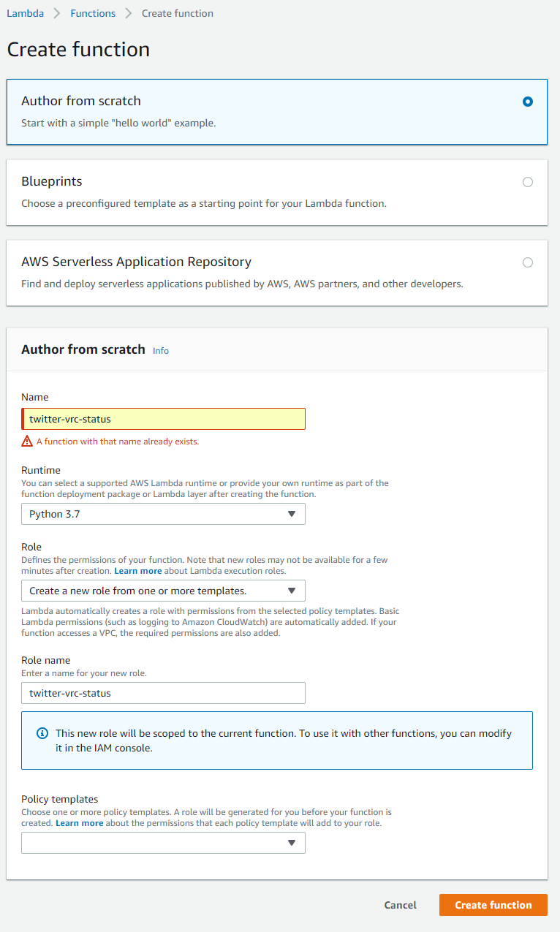This screenshot has height=932, width=560.
Task: Open the Runtime dropdown showing Python 3.7
Action: [163, 514]
